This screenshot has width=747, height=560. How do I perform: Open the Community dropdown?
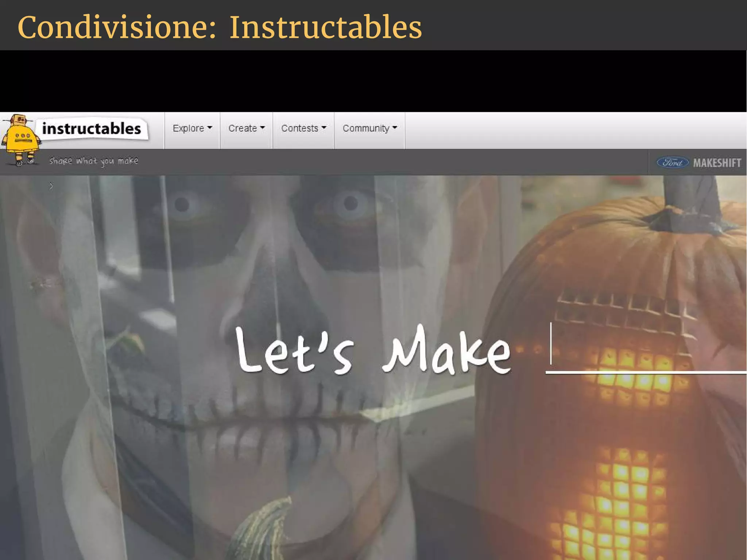[369, 128]
